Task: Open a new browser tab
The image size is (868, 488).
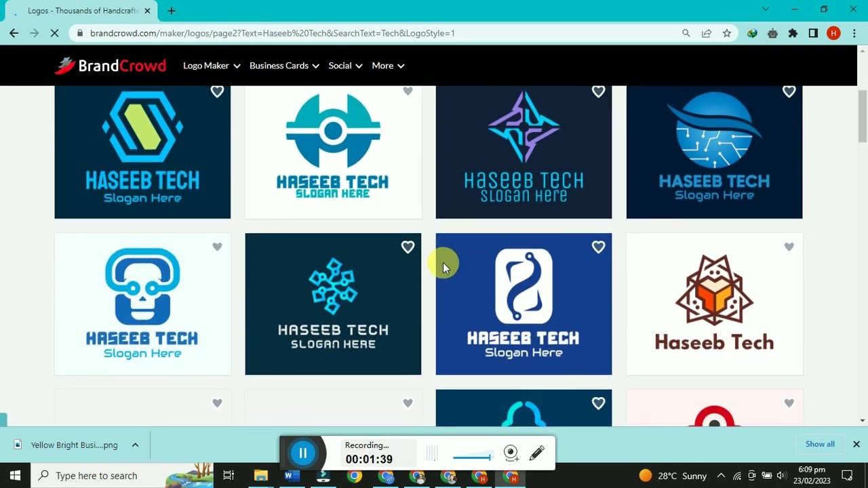Action: pyautogui.click(x=172, y=11)
